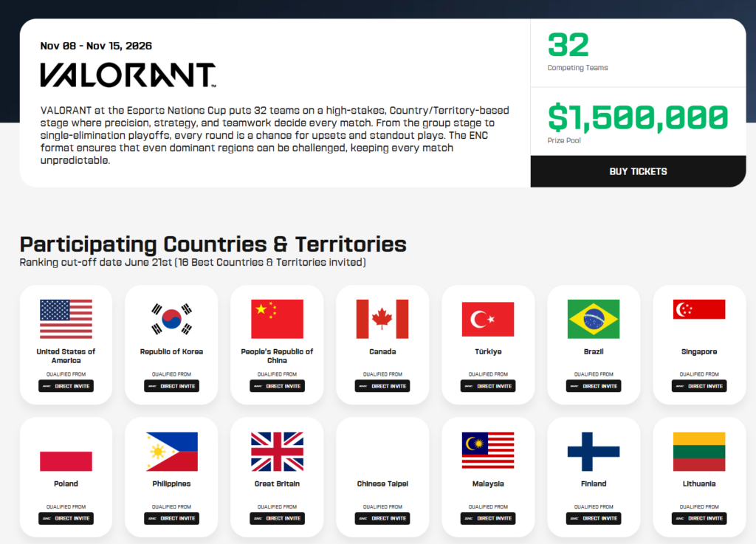Click the 'Lithuania' country name
This screenshot has width=756, height=544.
tap(699, 483)
